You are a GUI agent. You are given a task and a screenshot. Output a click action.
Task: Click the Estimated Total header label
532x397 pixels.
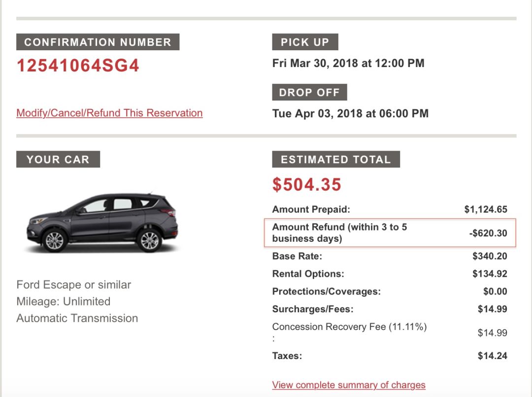(335, 160)
